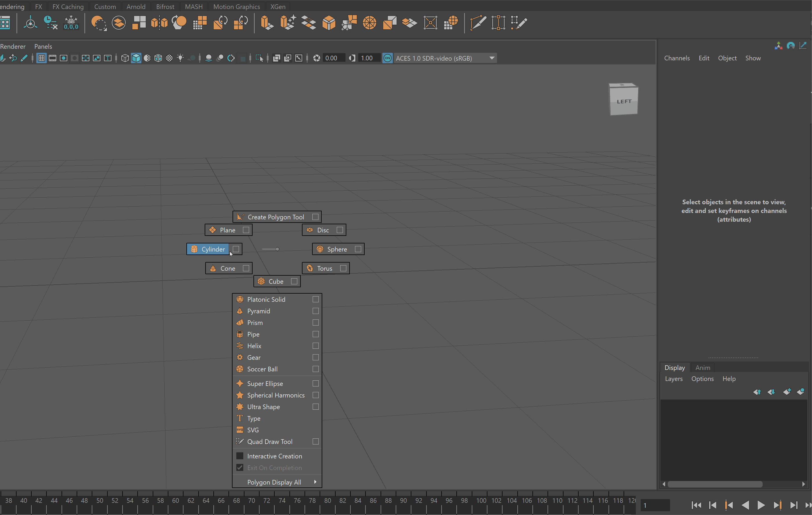Toggle the color management ON button
The height and width of the screenshot is (515, 812).
388,58
